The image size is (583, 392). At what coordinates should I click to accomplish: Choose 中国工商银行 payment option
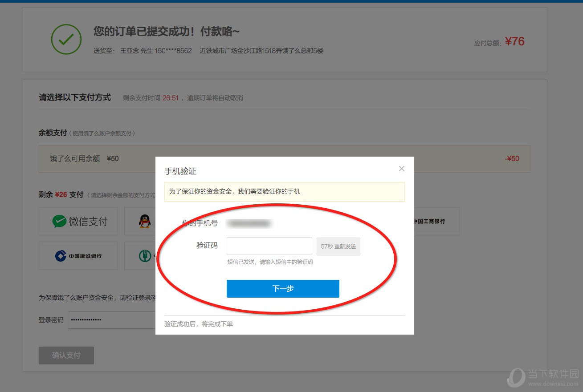430,221
